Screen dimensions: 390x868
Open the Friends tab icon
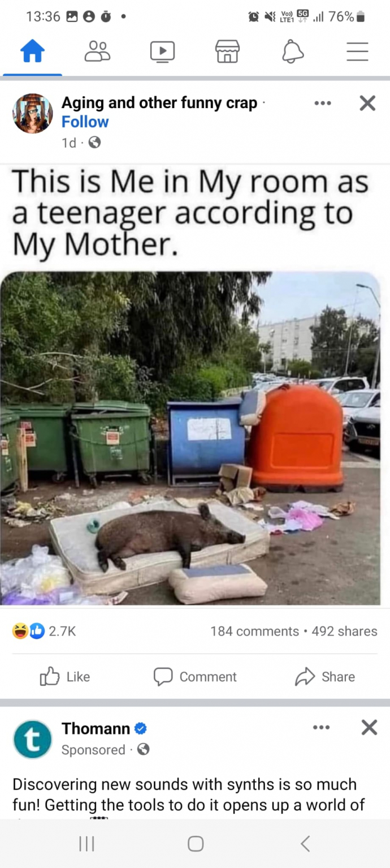tap(97, 51)
